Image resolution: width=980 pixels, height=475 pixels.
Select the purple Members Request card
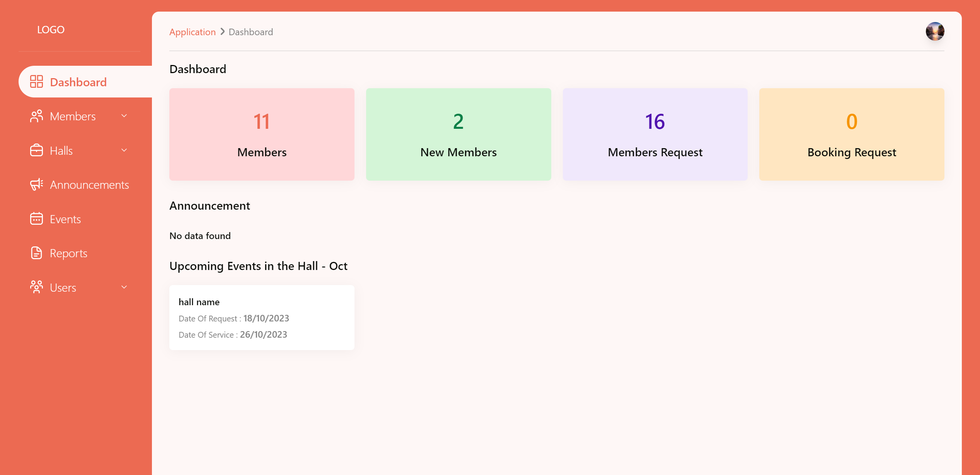click(x=655, y=134)
